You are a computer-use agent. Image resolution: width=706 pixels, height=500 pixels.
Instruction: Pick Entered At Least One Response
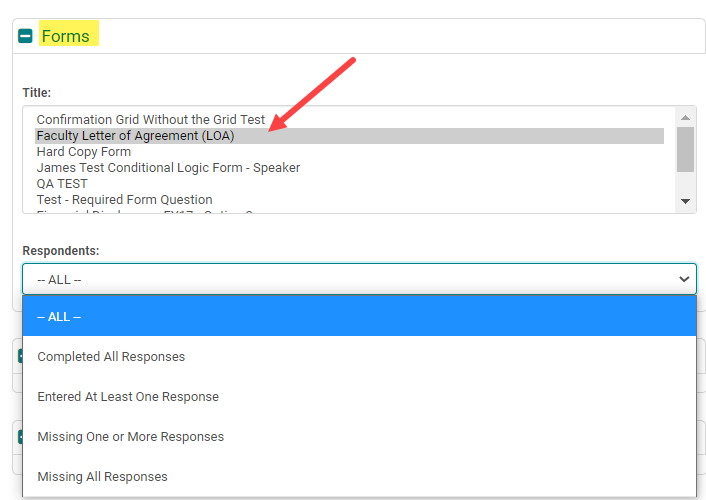pos(128,397)
